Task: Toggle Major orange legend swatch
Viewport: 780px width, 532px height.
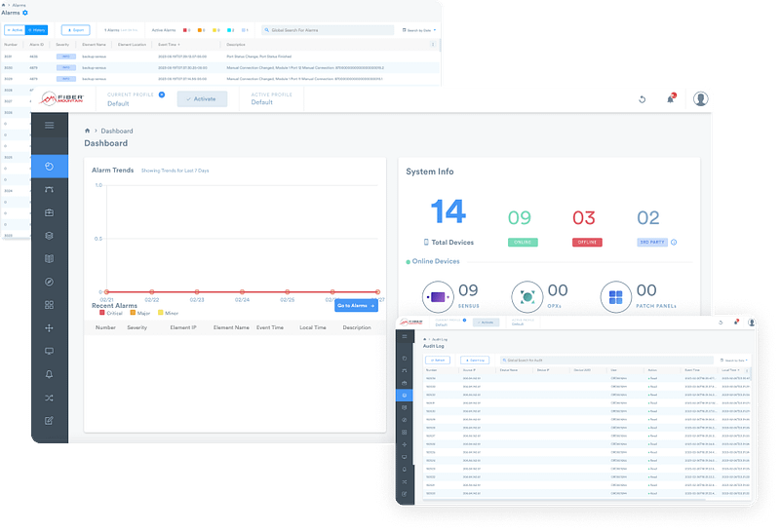Action: click(x=133, y=313)
